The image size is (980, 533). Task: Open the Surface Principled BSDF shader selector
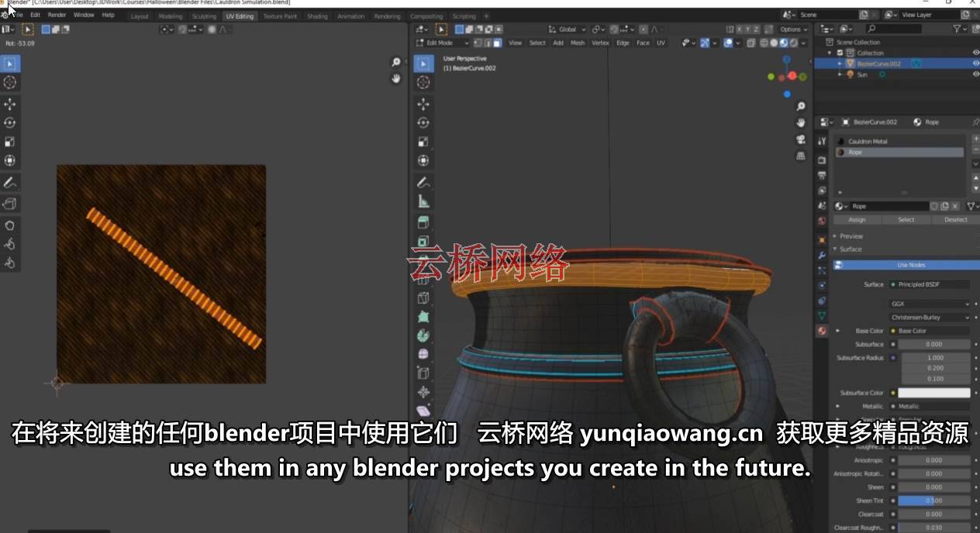[x=929, y=284]
